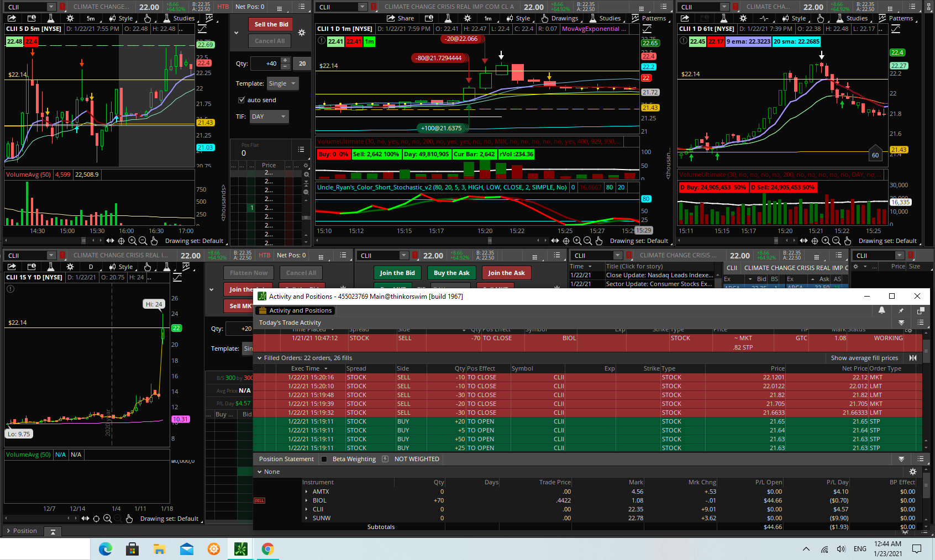
Task: Collapse the Filled Orders section
Action: (260, 358)
